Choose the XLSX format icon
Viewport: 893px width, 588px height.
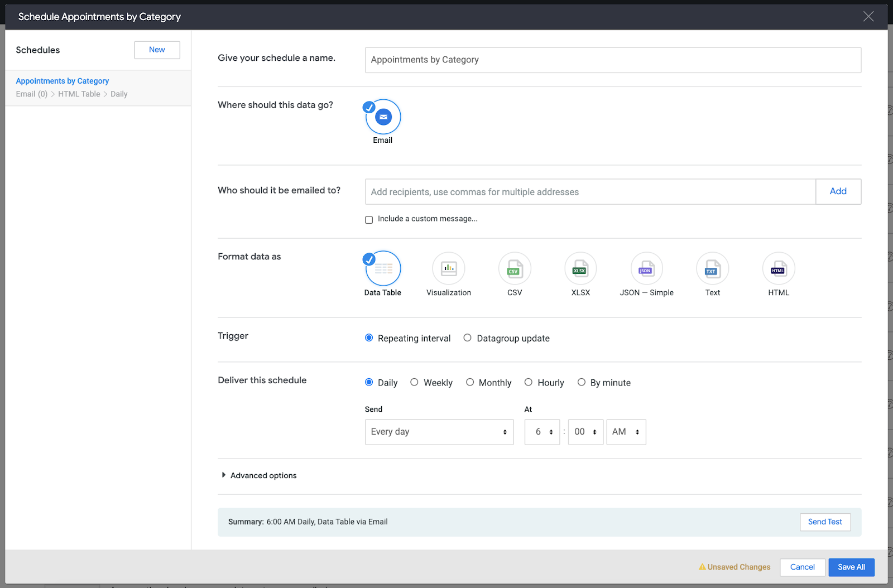[580, 269]
